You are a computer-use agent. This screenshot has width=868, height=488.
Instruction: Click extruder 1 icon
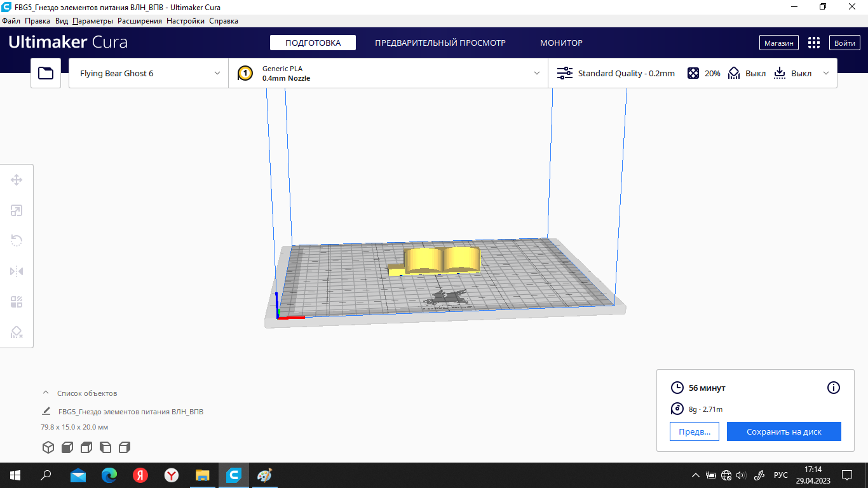[245, 73]
